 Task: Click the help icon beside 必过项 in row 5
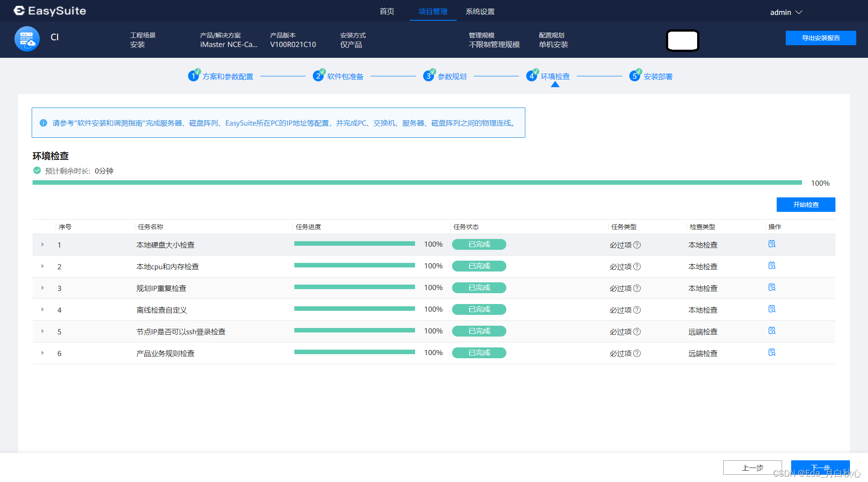637,332
